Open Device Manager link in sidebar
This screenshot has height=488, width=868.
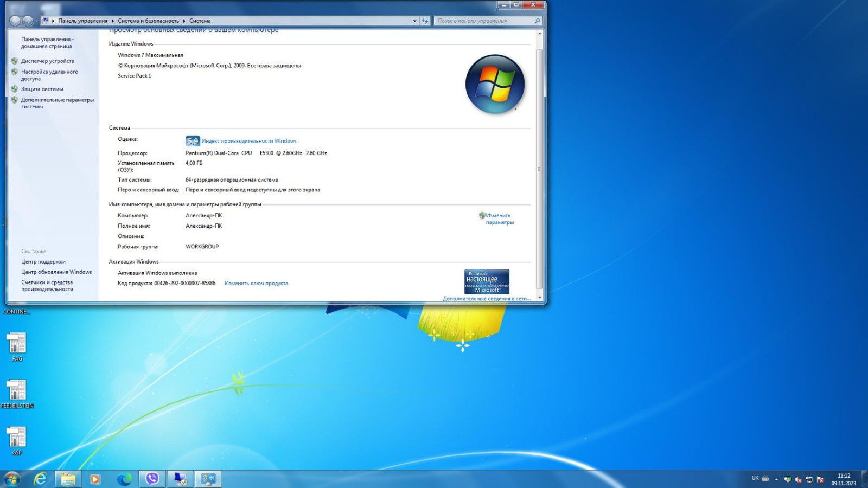click(47, 61)
